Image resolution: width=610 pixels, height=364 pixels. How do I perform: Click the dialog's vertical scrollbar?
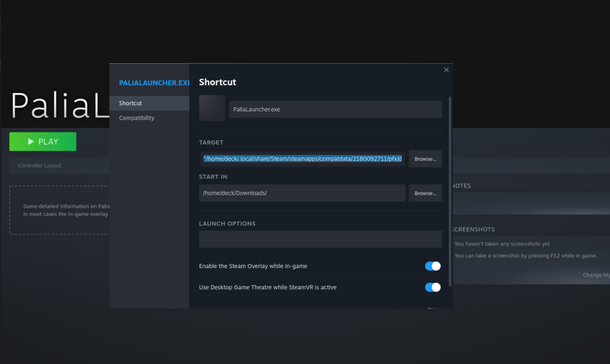point(450,192)
